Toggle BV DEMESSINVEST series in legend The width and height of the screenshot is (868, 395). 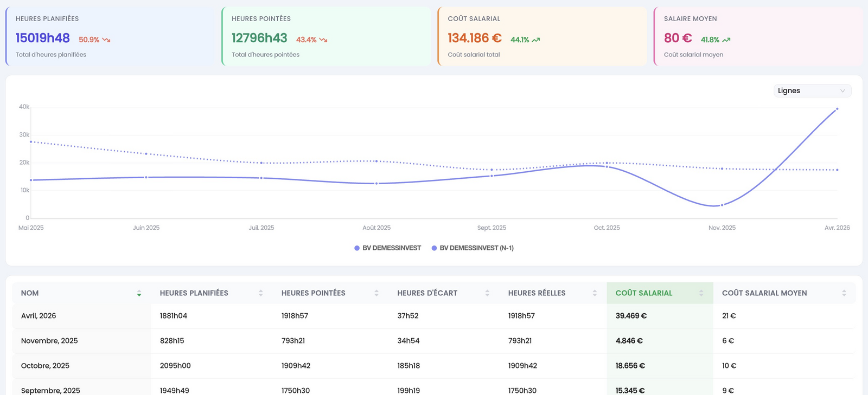click(387, 248)
